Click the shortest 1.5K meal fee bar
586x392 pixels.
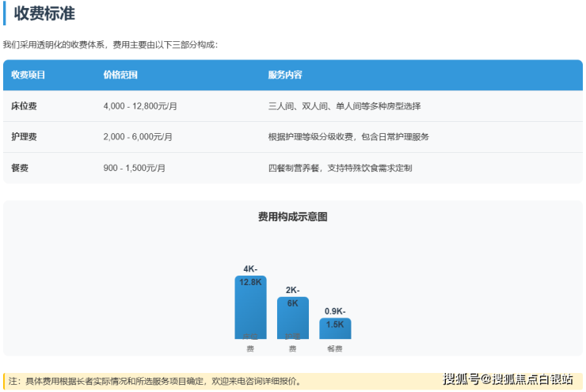click(335, 329)
